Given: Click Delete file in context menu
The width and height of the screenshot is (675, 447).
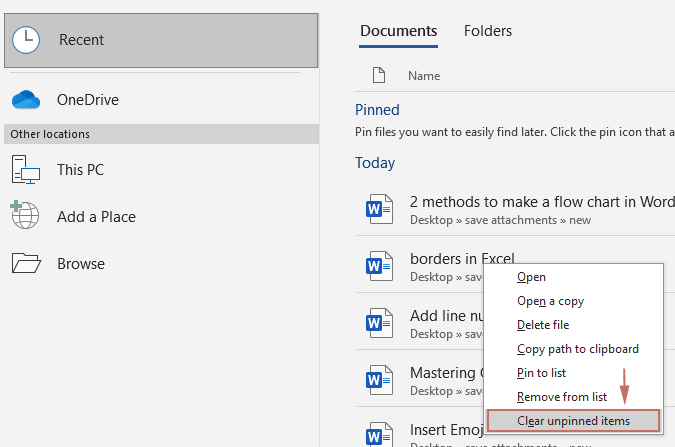Looking at the screenshot, I should [x=543, y=325].
